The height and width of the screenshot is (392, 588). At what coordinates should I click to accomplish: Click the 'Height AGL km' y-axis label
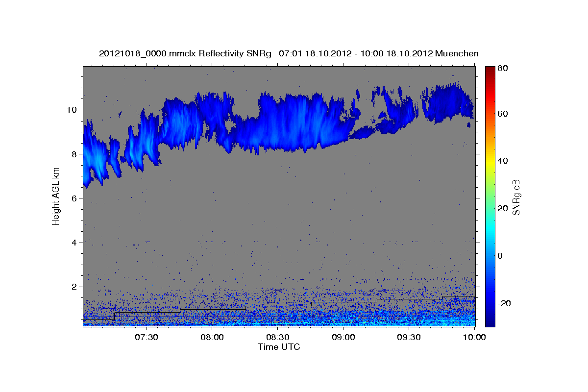coord(56,196)
